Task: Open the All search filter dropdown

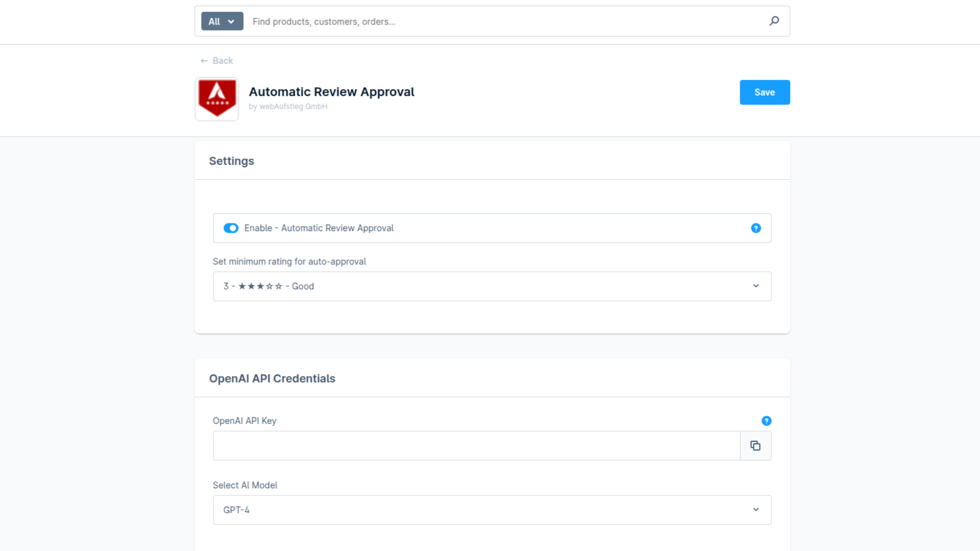Action: [222, 21]
